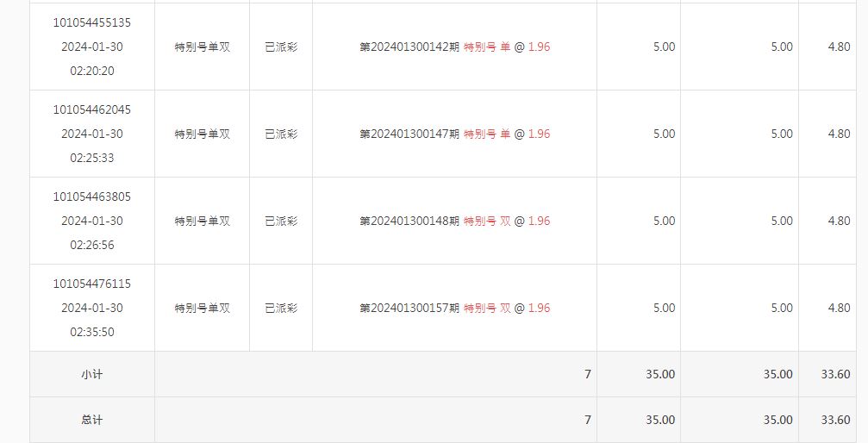The width and height of the screenshot is (868, 443).
Task: Click the 已派彩 status for order 101054476115
Action: (281, 308)
